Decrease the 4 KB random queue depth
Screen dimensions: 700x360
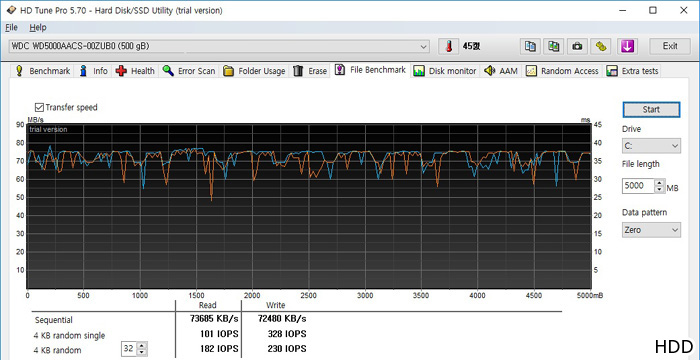[x=142, y=352]
